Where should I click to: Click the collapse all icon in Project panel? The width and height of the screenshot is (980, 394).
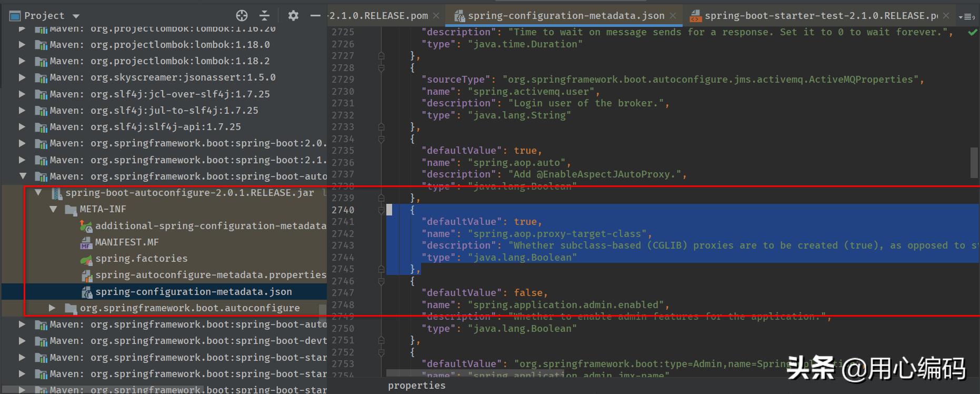point(264,15)
